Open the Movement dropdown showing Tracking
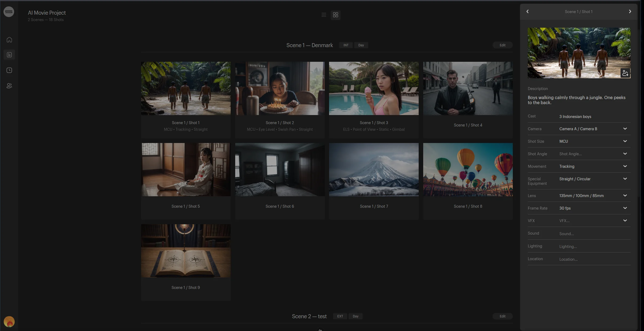This screenshot has height=331, width=644. tap(625, 166)
